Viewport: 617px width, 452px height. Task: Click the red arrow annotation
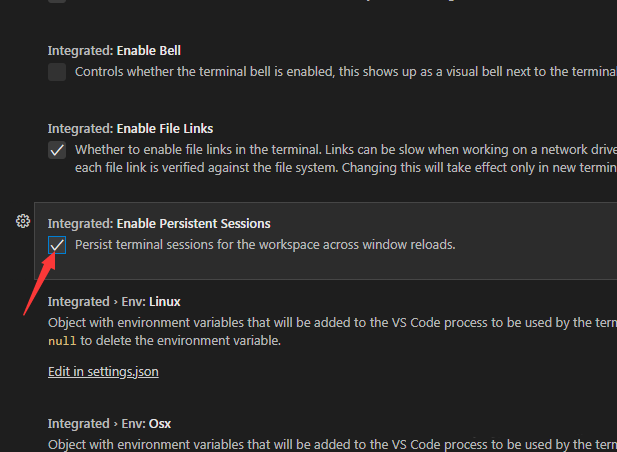tap(38, 284)
